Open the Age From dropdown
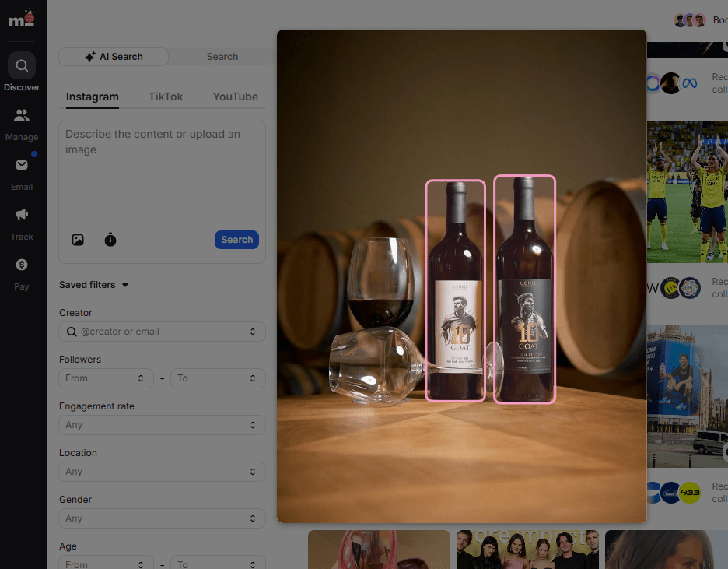Viewport: 728px width, 569px height. tap(106, 563)
